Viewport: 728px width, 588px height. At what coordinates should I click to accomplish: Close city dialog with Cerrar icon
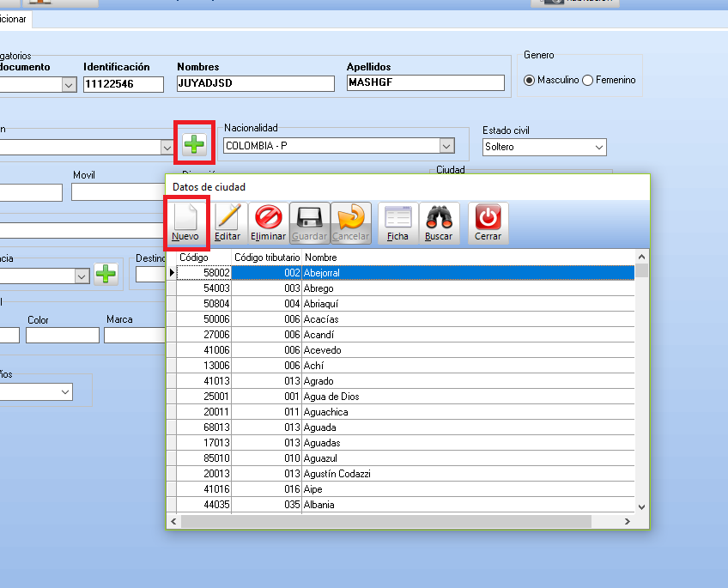coord(488,221)
